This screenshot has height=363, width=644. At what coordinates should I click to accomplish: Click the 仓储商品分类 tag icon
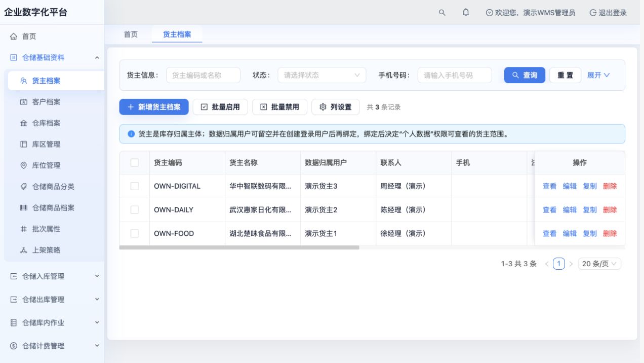coord(23,187)
